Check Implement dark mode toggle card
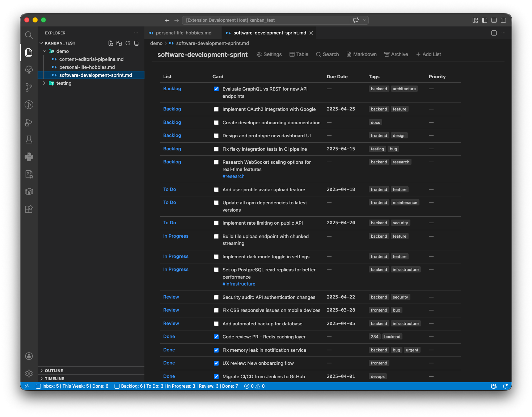This screenshot has width=532, height=417. pyautogui.click(x=216, y=257)
